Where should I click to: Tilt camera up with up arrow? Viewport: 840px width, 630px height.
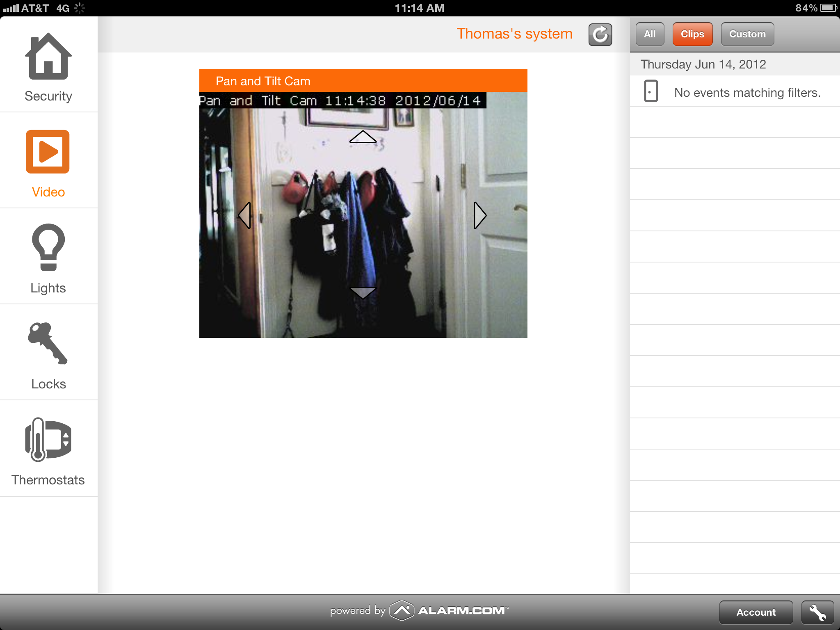pos(363,137)
